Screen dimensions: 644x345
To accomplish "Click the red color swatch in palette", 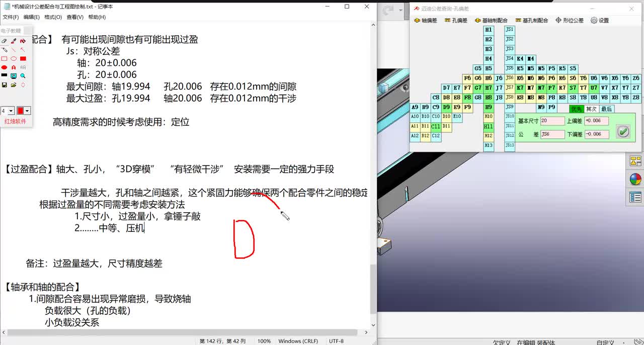I will pos(20,111).
